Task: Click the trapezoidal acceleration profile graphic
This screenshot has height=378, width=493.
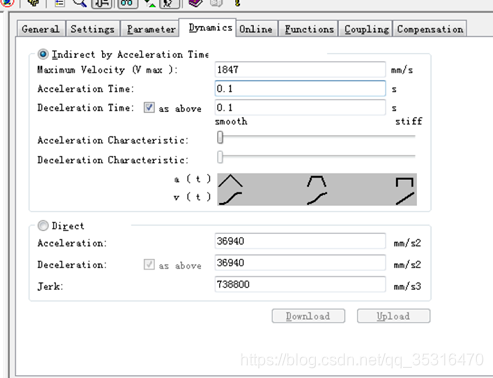Action: 317,182
